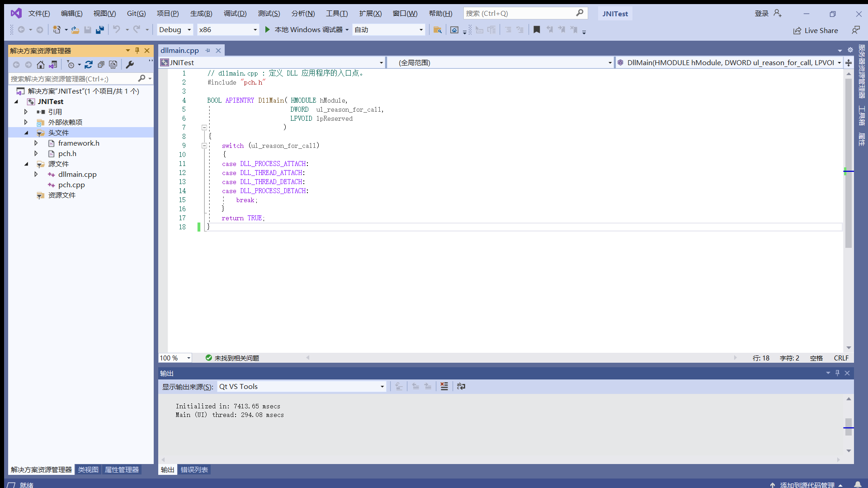Toggle auto-hide pin on Solution Explorer

[137, 51]
